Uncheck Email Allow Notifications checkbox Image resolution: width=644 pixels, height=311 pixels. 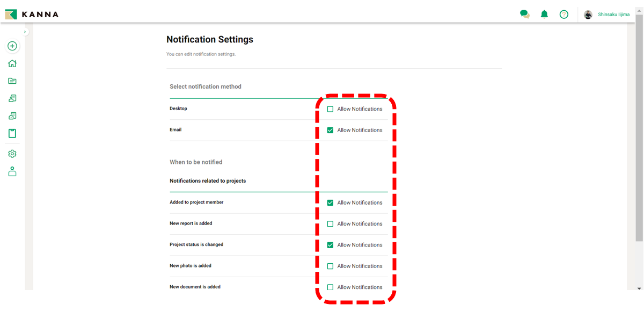[x=330, y=130]
